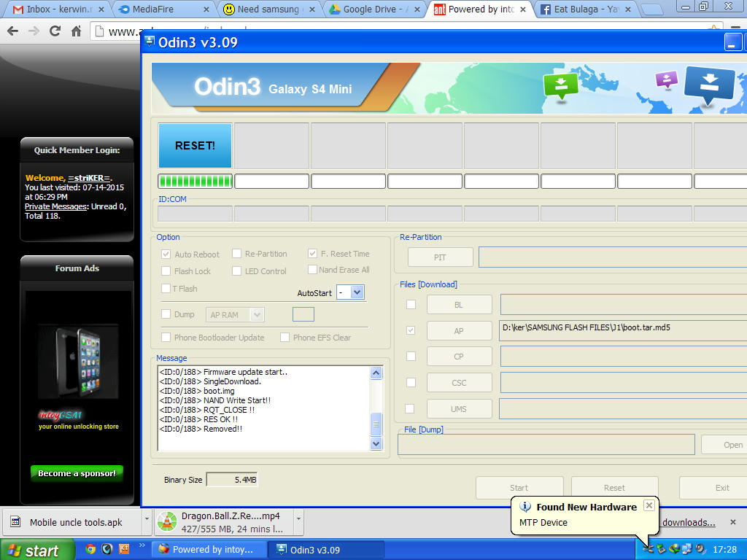Click the Odin message log scrollbar thumb
The height and width of the screenshot is (560, 747).
tap(376, 424)
